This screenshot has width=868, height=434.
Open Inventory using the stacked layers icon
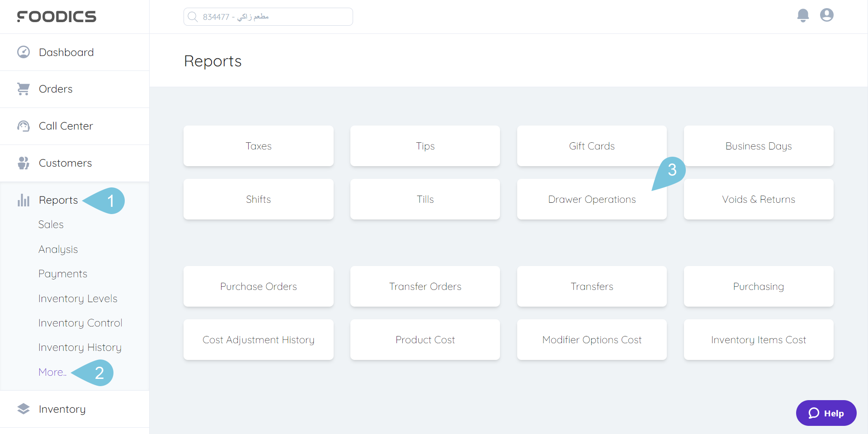click(x=23, y=409)
